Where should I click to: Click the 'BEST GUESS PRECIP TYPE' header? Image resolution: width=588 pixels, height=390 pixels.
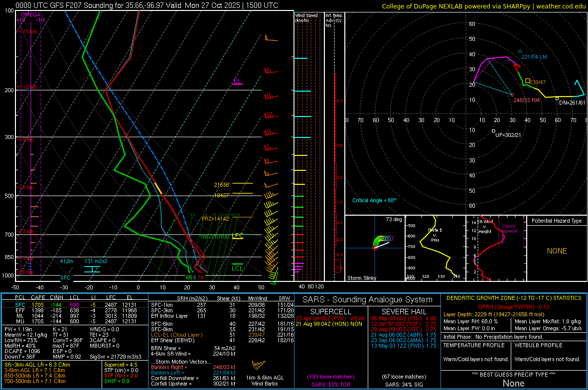(x=514, y=374)
